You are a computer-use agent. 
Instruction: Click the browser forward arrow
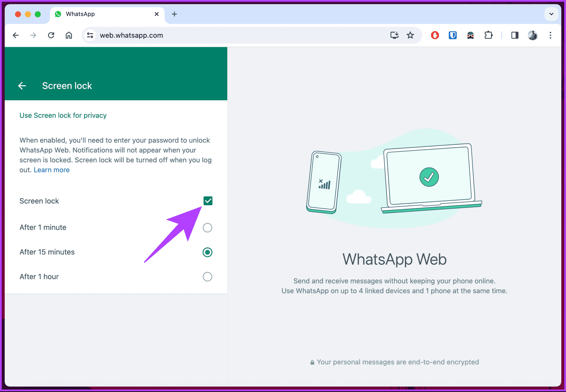tap(33, 35)
